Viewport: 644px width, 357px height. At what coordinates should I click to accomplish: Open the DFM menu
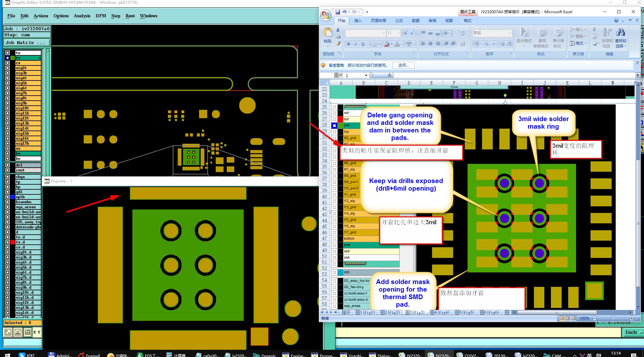[101, 16]
